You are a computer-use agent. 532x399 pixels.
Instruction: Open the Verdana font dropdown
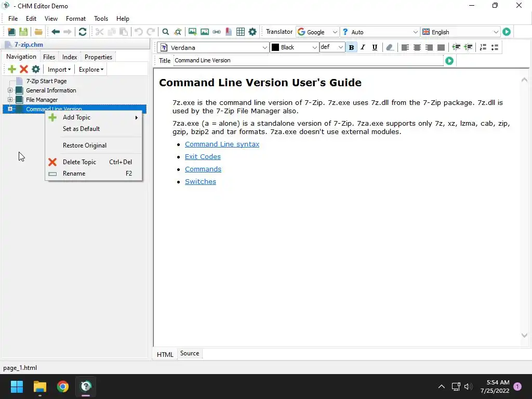pos(214,47)
